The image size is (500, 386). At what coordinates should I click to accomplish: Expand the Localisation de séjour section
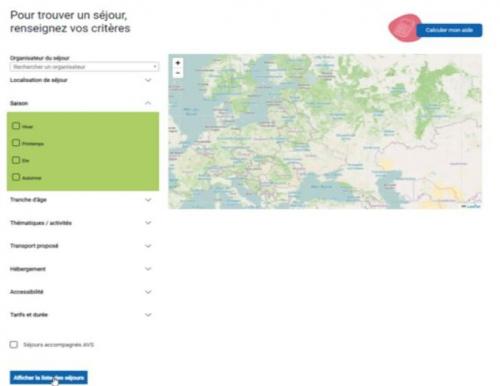[81, 80]
